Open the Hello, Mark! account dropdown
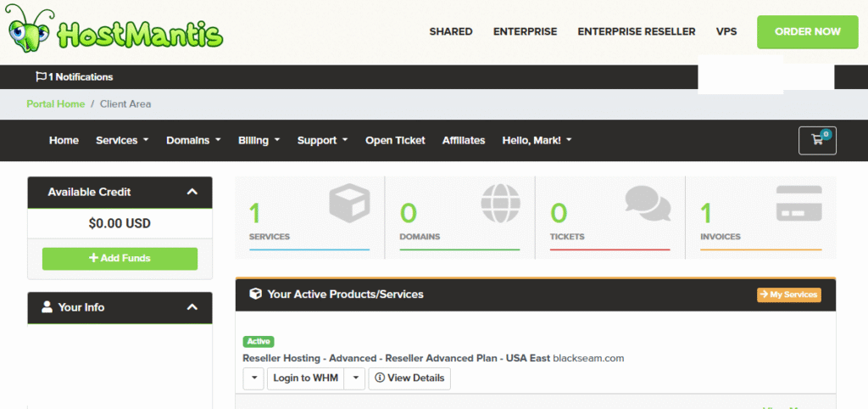 click(537, 140)
